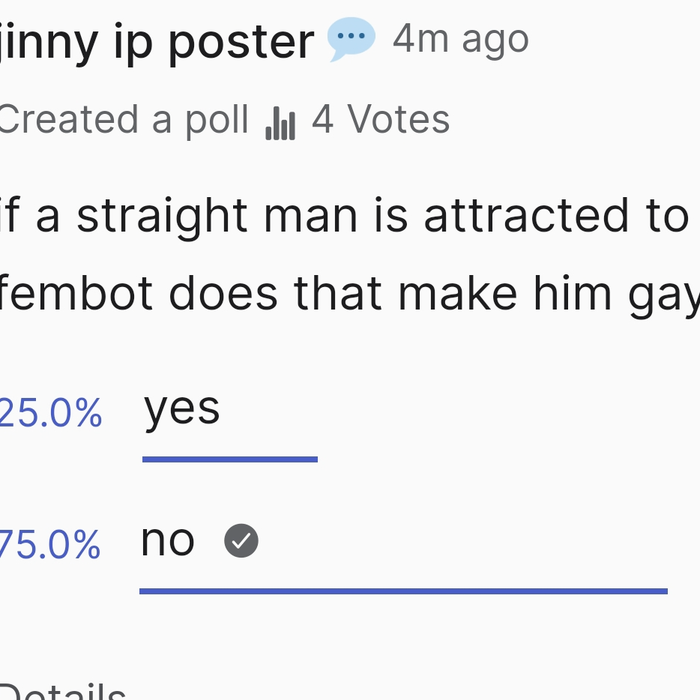
Task: View the "4 Votes" vote count
Action: coord(380,120)
